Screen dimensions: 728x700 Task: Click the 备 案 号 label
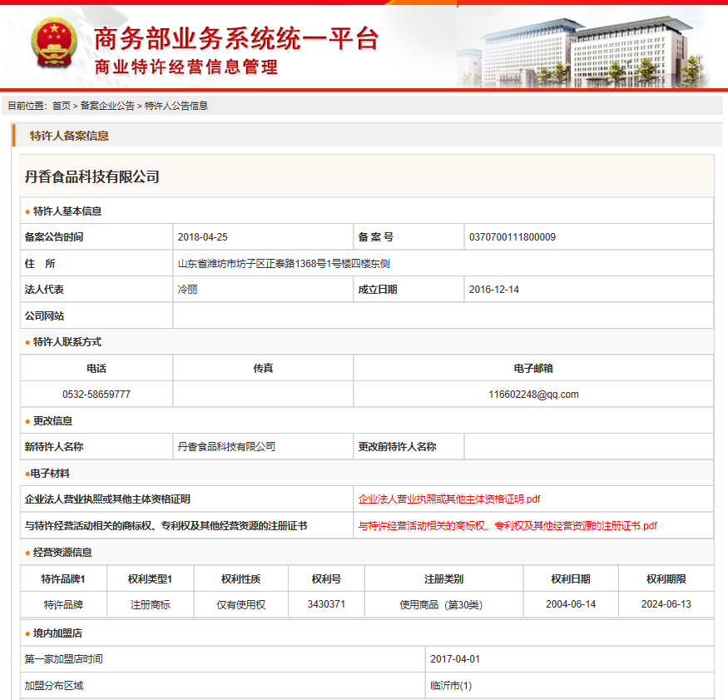[x=375, y=237]
